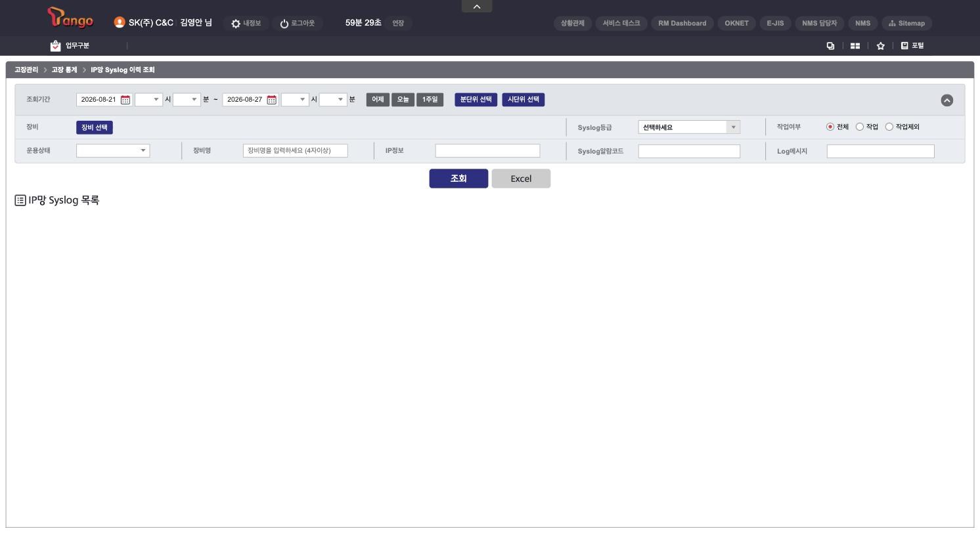Click the grid layout view icon
The width and height of the screenshot is (980, 533).
(x=855, y=46)
